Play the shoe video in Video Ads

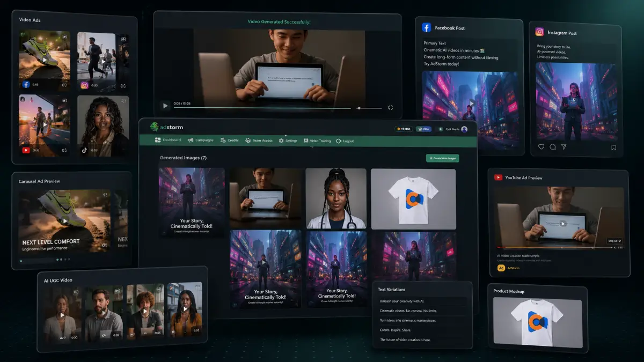click(45, 60)
